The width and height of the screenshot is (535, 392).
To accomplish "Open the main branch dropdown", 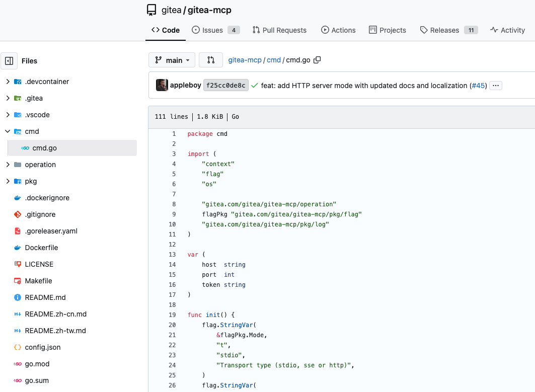I will (172, 60).
